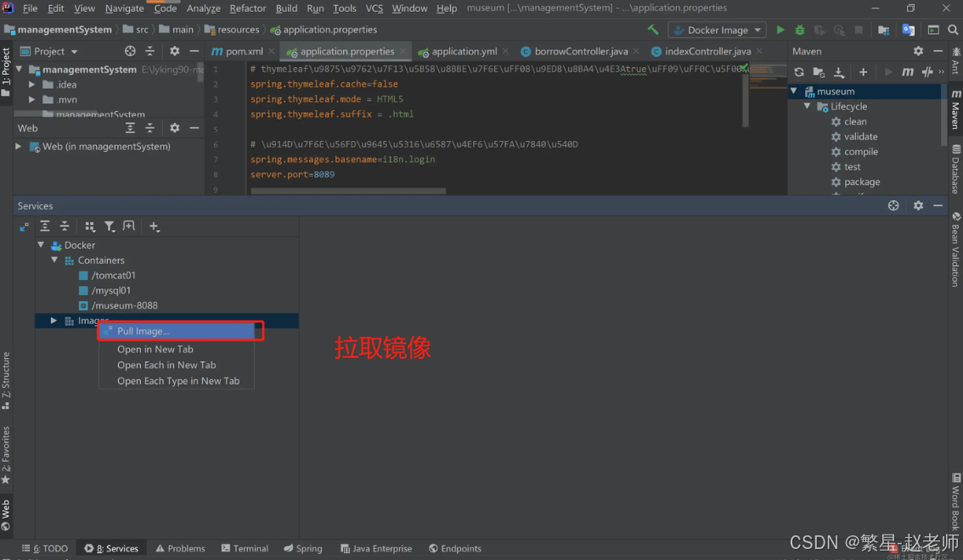Open Search Everywhere magnifier icon
The height and width of the screenshot is (560, 963).
point(953,30)
